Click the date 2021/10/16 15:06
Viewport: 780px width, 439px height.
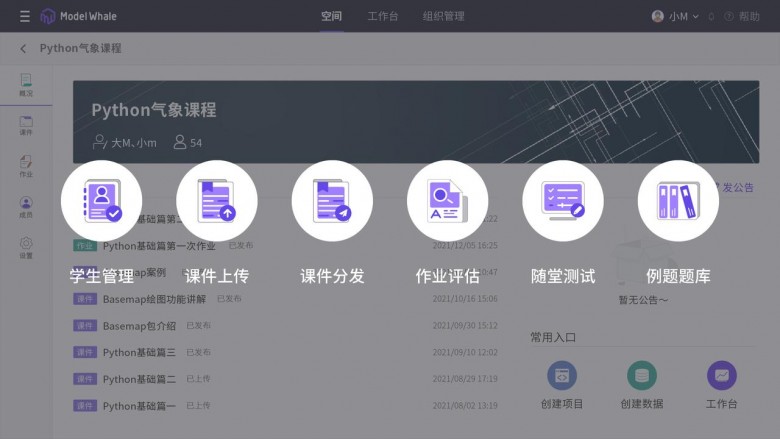465,299
